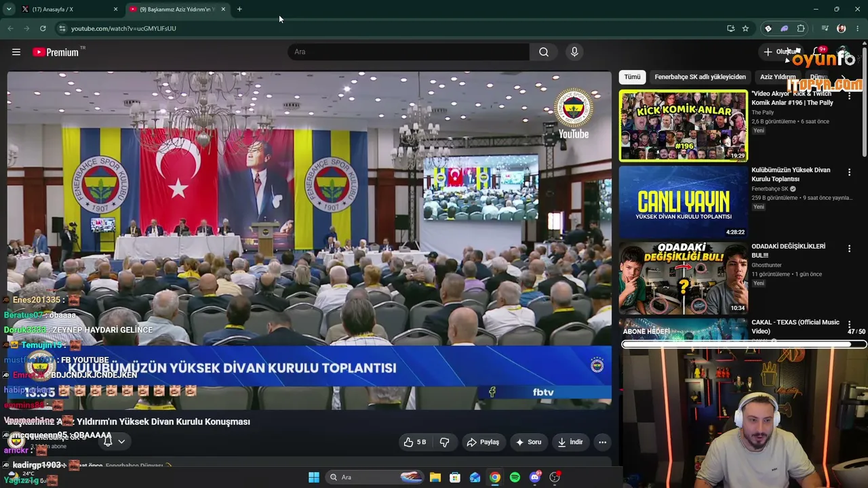Click the Paylaş share button

coord(483,442)
